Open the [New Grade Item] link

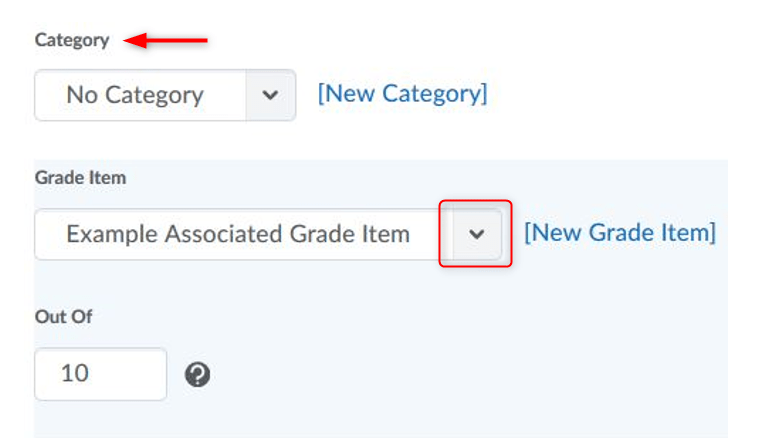tap(620, 233)
